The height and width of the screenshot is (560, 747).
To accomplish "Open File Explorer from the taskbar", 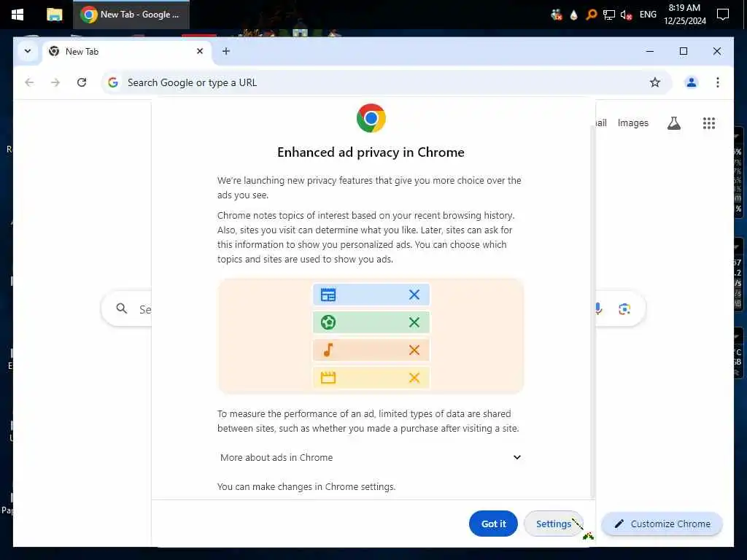I will 54,15.
